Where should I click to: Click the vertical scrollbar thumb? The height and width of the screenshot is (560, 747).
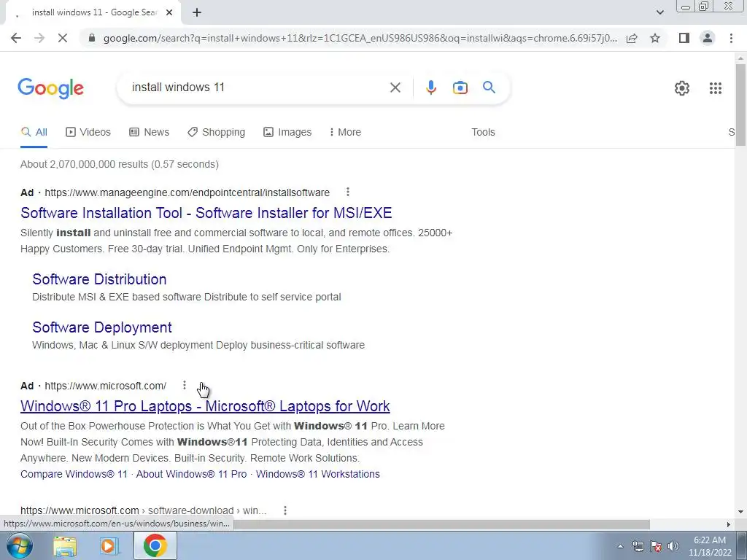[x=740, y=105]
